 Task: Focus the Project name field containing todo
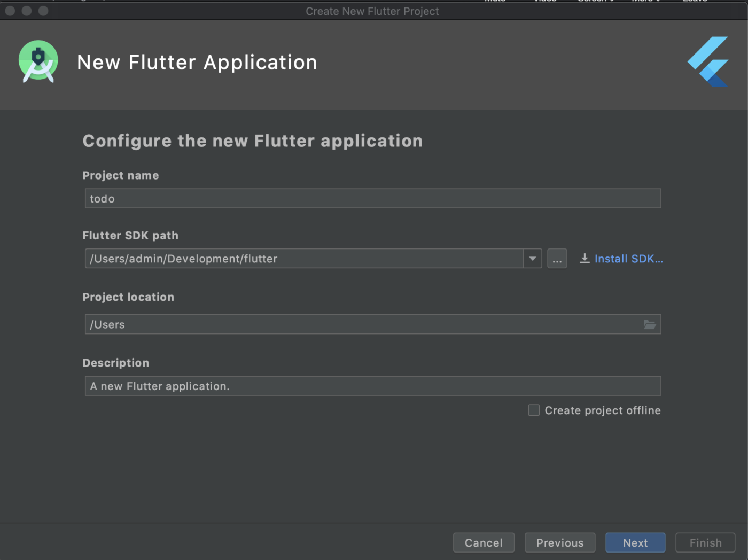point(372,199)
